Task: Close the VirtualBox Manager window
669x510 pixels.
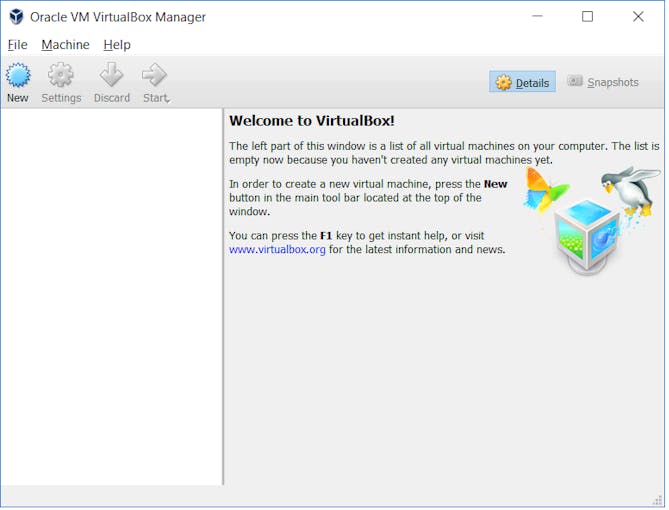Action: [639, 17]
